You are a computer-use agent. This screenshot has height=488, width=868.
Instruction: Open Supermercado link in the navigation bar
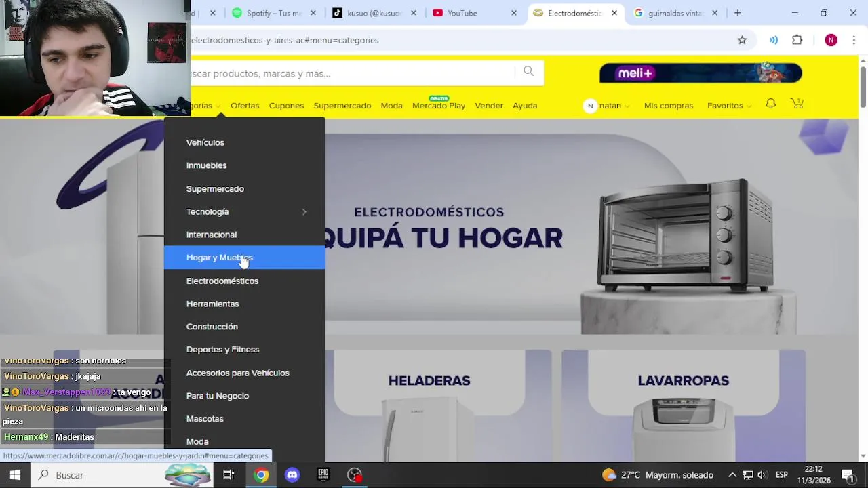point(342,106)
